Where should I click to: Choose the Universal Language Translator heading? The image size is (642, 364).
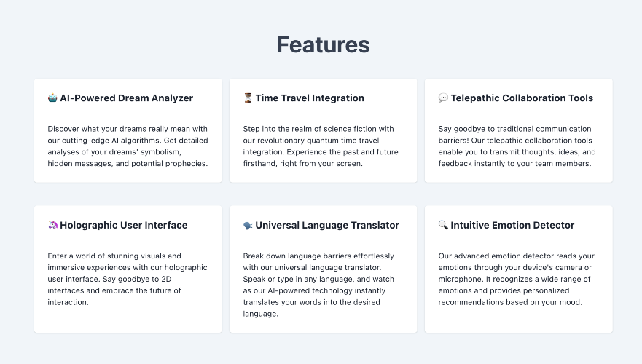pos(327,226)
